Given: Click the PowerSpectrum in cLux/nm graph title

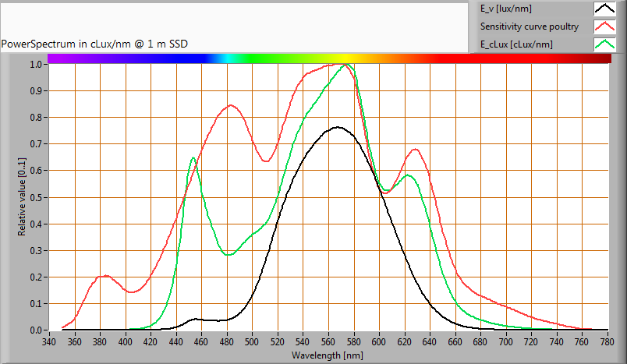Looking at the screenshot, I should pos(94,44).
